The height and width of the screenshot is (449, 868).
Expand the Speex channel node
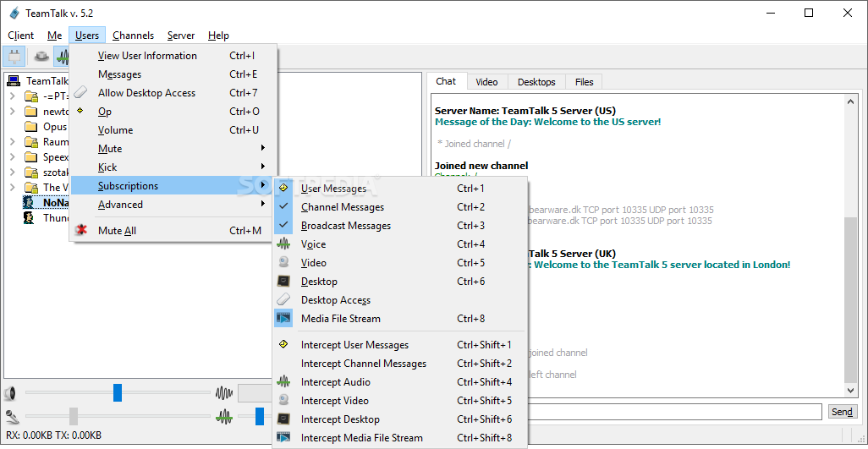point(12,156)
